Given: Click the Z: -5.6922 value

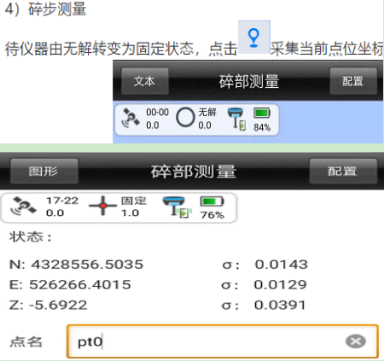Looking at the screenshot, I should (48, 305).
